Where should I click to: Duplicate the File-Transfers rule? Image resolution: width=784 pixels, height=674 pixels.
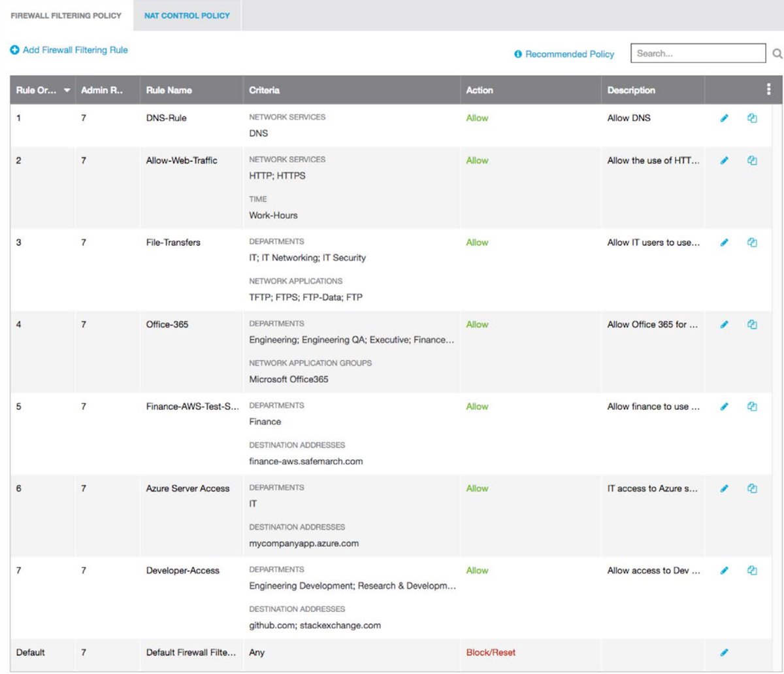[x=752, y=243]
